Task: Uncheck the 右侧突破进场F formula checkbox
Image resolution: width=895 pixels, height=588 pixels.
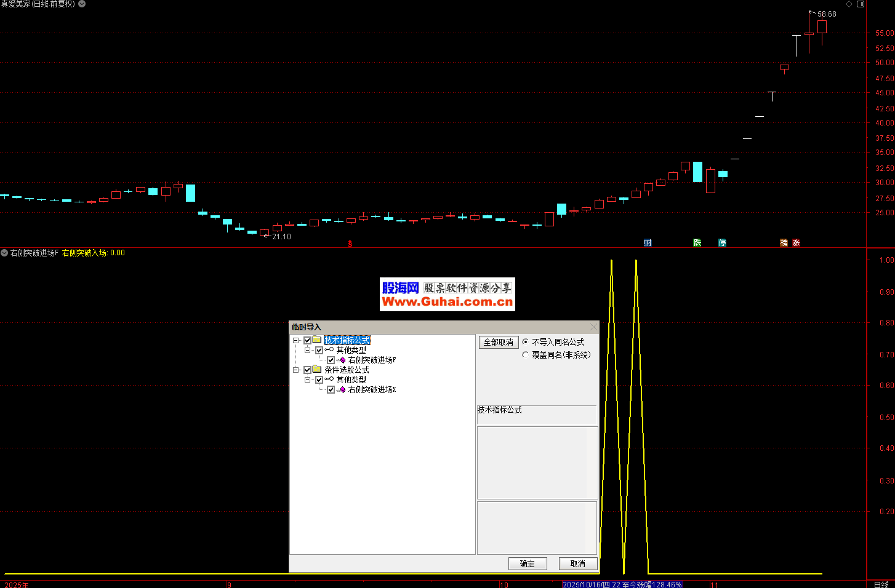Action: click(331, 360)
